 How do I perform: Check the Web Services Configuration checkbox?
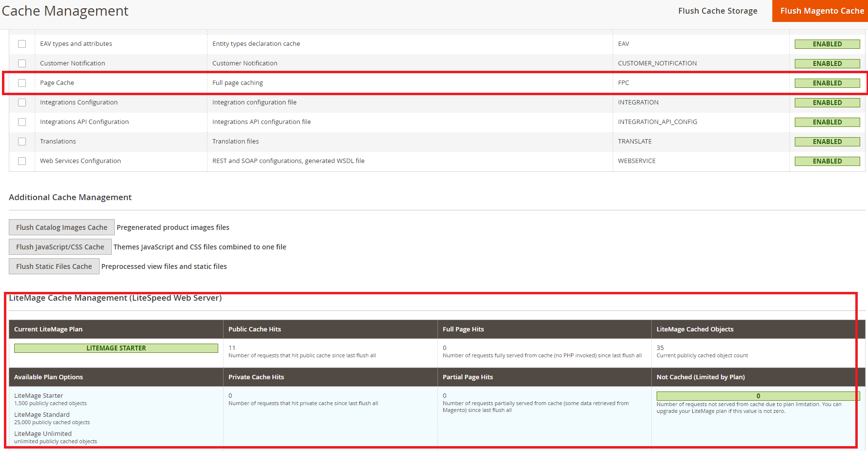(22, 161)
